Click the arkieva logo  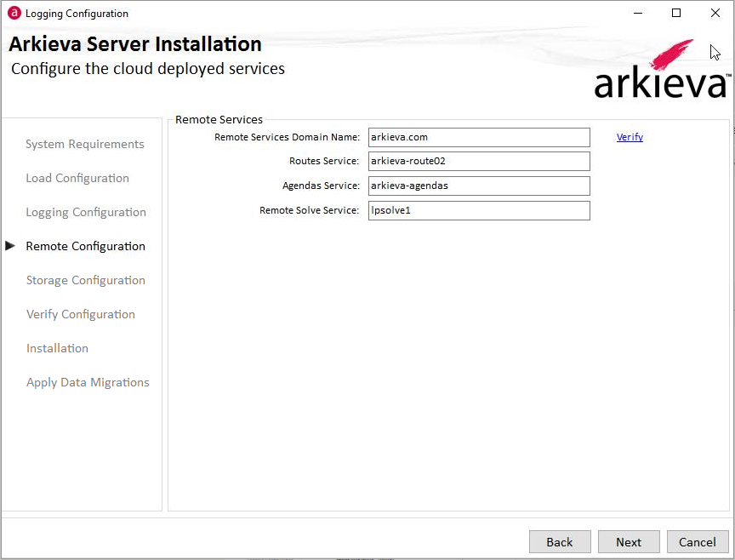point(663,70)
